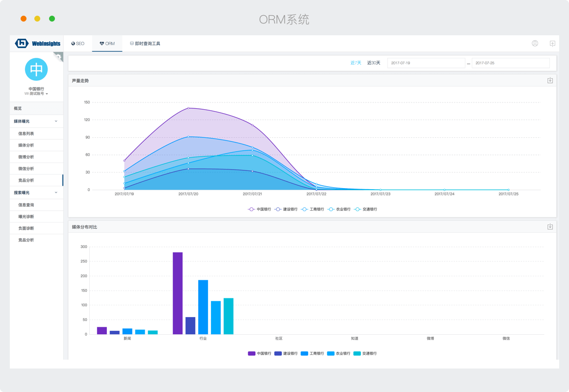Switch to the SEO tab
Viewport: 569px width, 392px height.
point(78,44)
